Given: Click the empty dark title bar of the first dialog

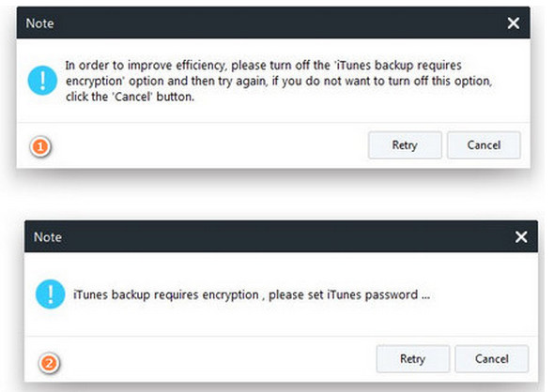Looking at the screenshot, I should point(279,23).
